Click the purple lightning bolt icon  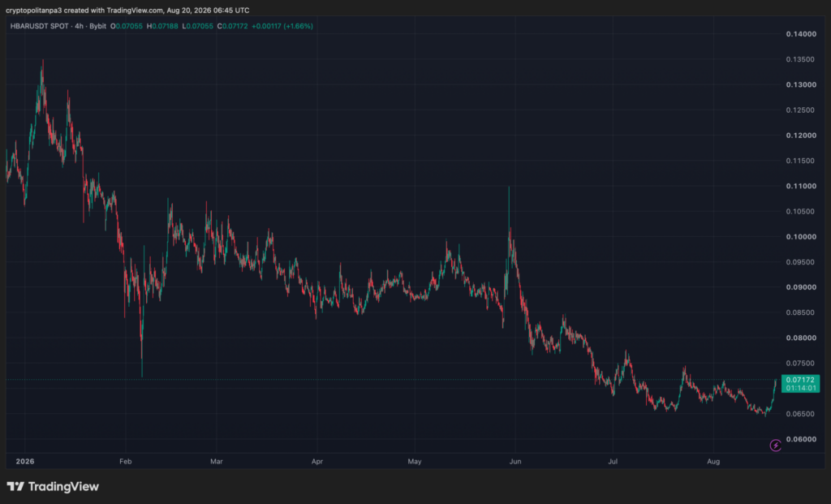pos(775,446)
